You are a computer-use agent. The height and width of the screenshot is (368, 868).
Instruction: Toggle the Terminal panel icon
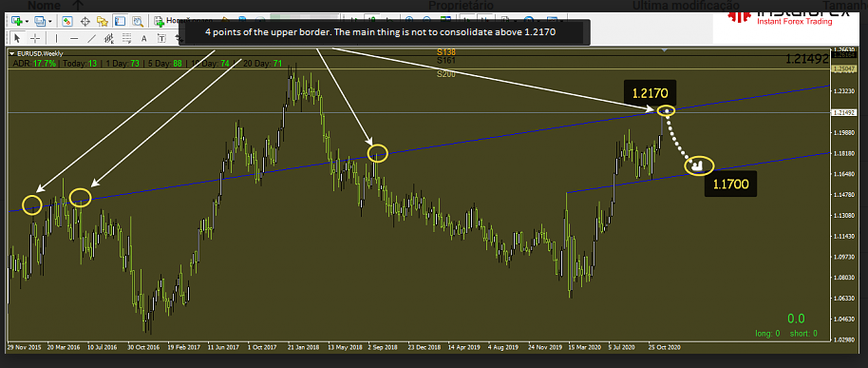pos(120,21)
